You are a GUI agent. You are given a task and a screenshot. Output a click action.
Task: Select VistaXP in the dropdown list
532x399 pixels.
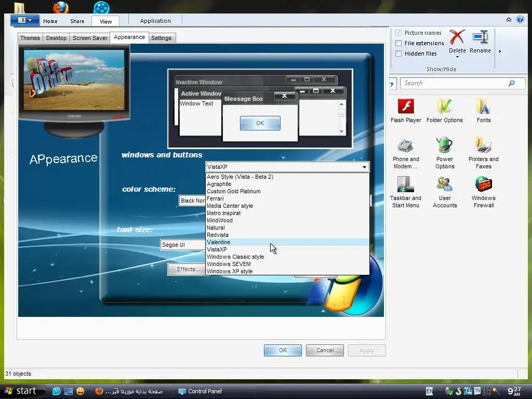tap(287, 249)
